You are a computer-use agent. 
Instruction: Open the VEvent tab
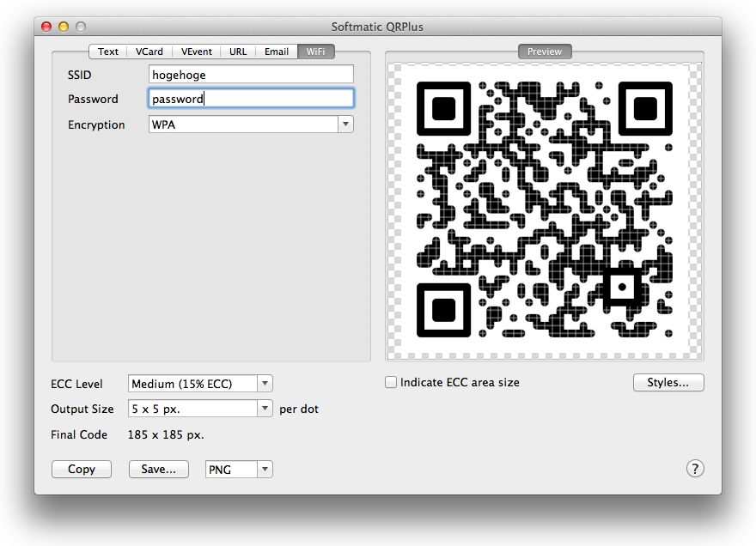coord(196,52)
